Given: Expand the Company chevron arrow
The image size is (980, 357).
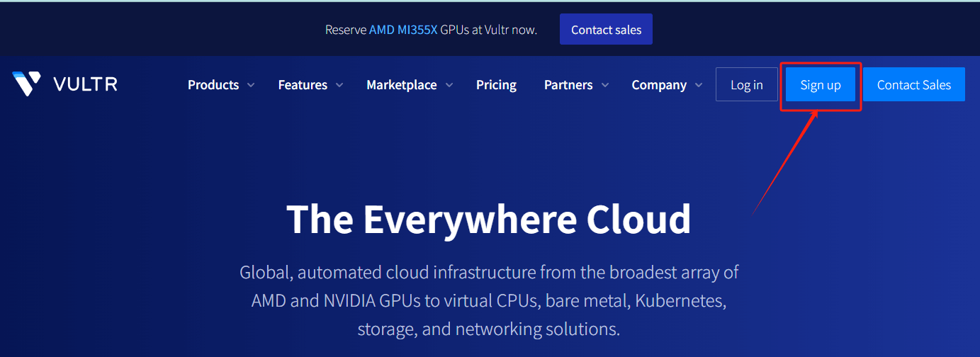Looking at the screenshot, I should (x=699, y=85).
